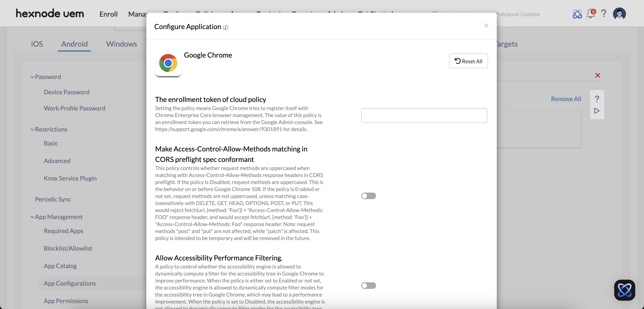Open the Enroll menu
This screenshot has height=309, width=644.
coord(108,14)
